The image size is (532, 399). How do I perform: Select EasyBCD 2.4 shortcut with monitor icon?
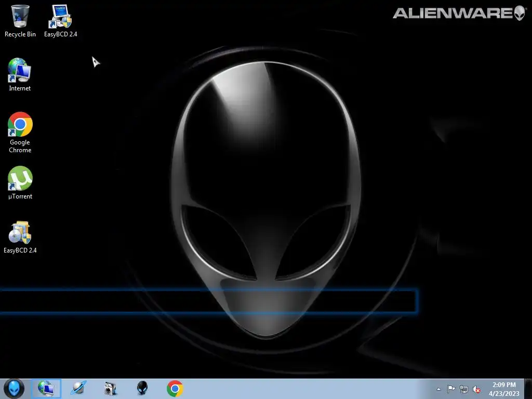pos(60,21)
